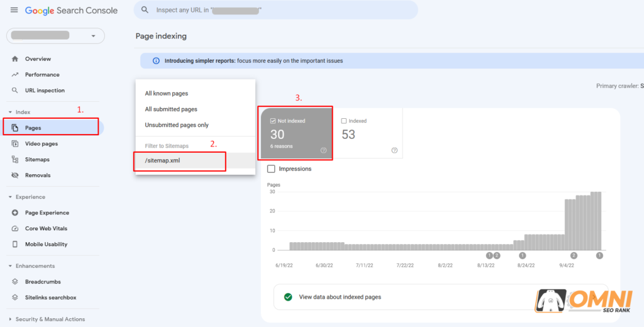Click help icon on Not indexed card
This screenshot has height=327, width=644.
coord(323,150)
